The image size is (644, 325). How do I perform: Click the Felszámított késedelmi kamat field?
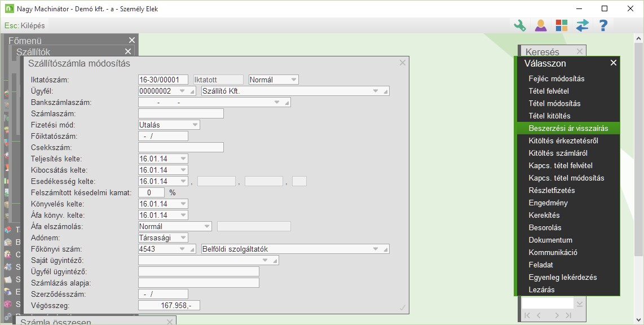coord(151,192)
